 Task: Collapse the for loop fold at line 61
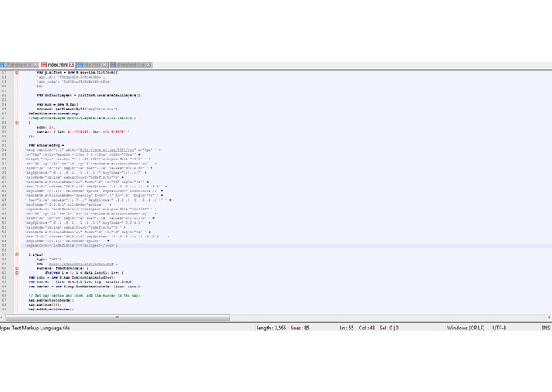click(x=17, y=273)
